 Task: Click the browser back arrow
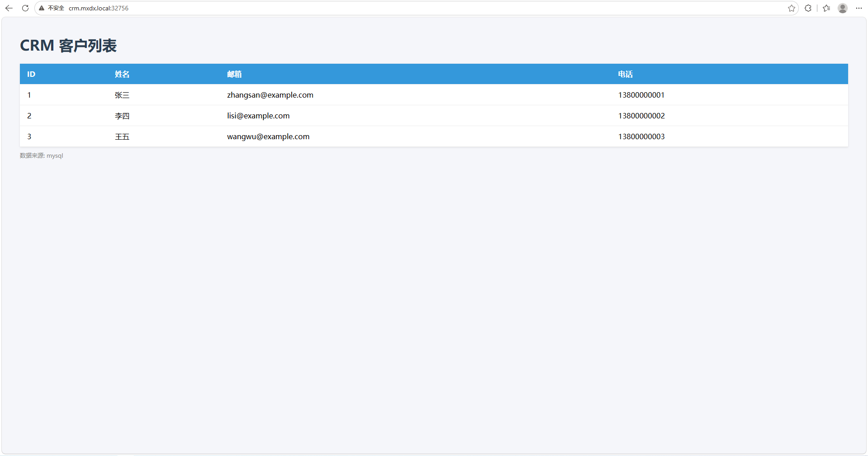tap(9, 8)
